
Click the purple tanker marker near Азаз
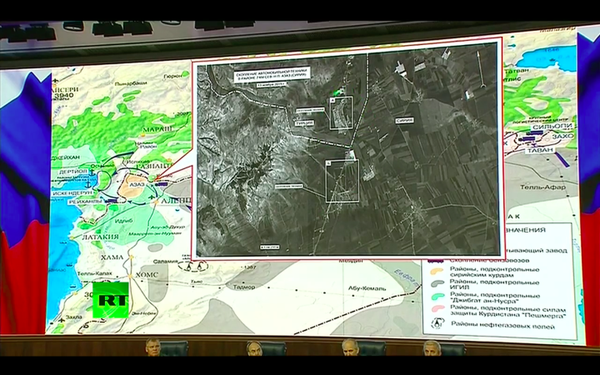pyautogui.click(x=161, y=184)
